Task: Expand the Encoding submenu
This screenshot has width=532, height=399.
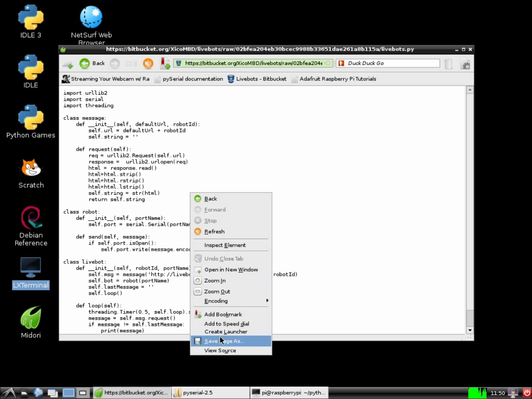Action: point(216,301)
